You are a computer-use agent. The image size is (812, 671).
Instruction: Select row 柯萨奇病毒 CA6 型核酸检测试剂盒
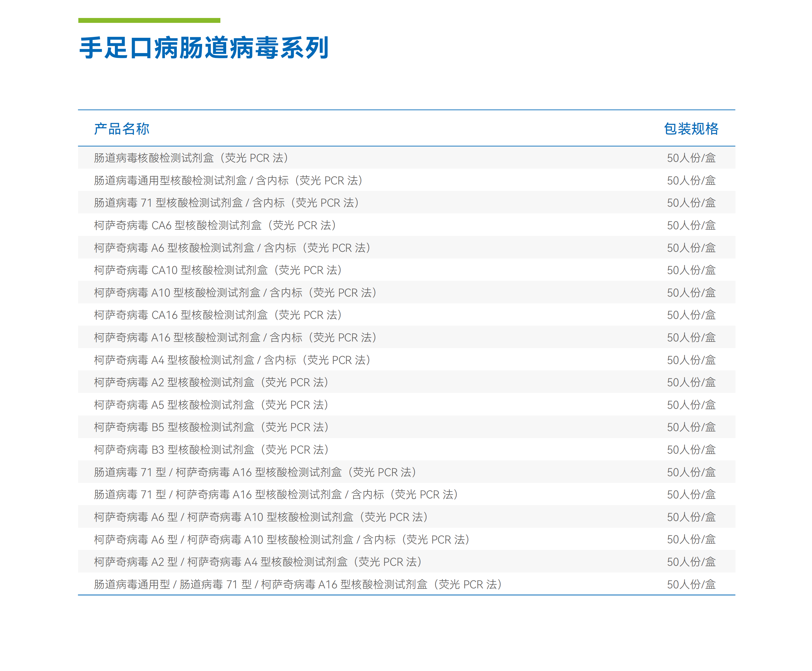point(406,225)
